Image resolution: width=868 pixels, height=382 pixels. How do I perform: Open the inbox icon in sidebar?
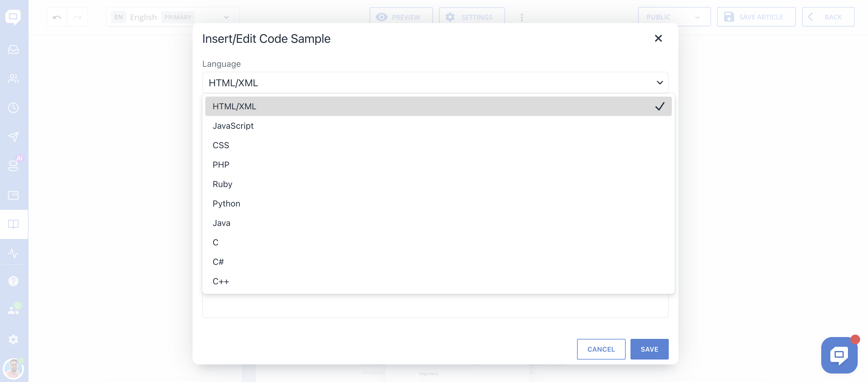point(13,49)
